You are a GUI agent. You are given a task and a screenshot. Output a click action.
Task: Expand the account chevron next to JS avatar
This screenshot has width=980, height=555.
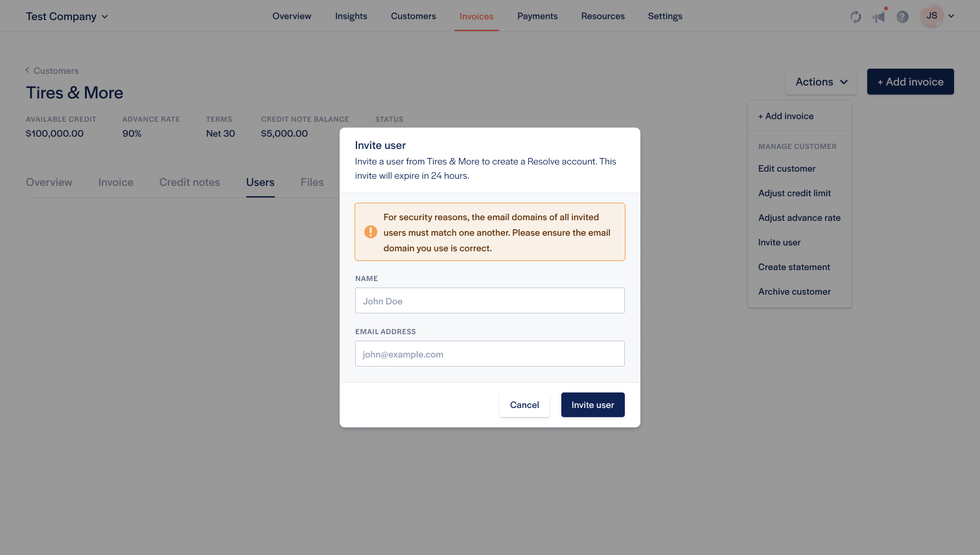coord(951,16)
